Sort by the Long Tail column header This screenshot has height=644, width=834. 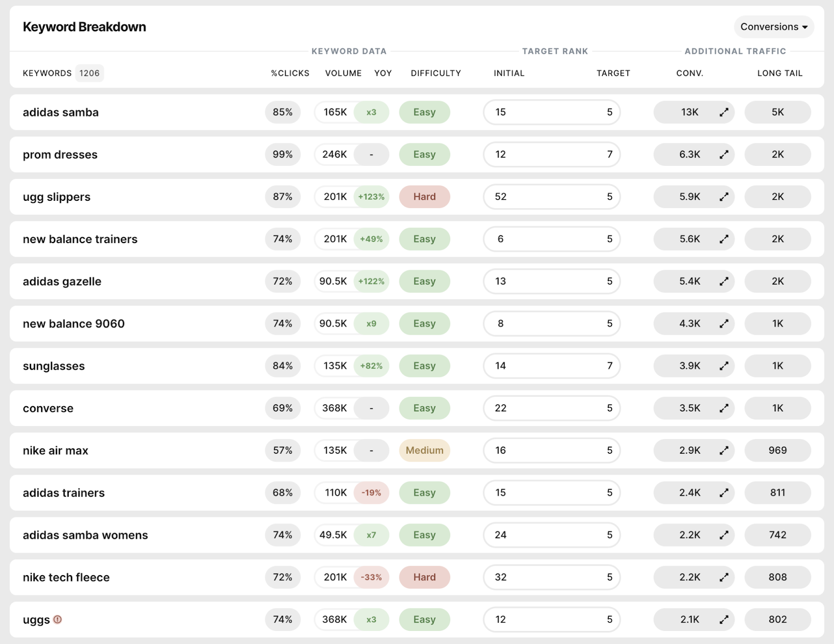(x=779, y=73)
